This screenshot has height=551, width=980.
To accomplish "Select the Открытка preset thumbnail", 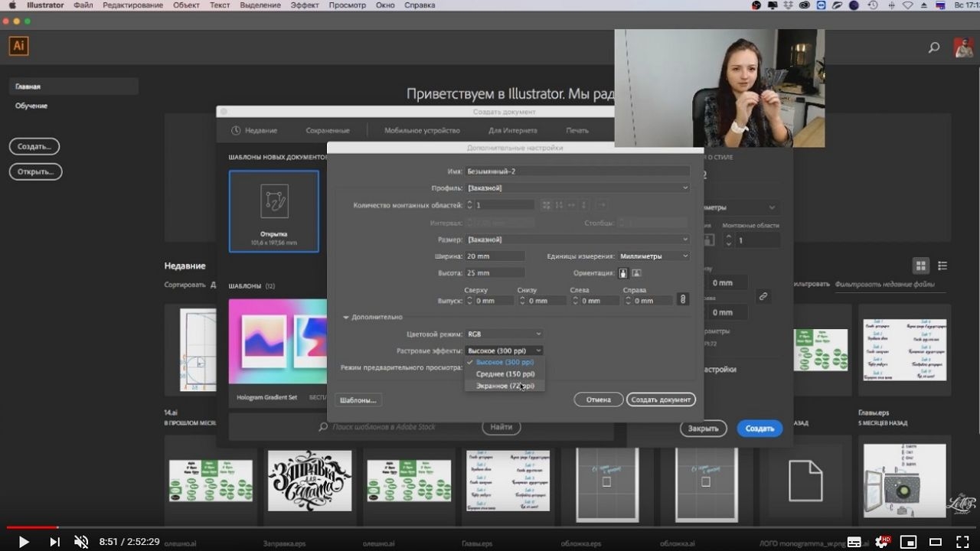I will (273, 211).
